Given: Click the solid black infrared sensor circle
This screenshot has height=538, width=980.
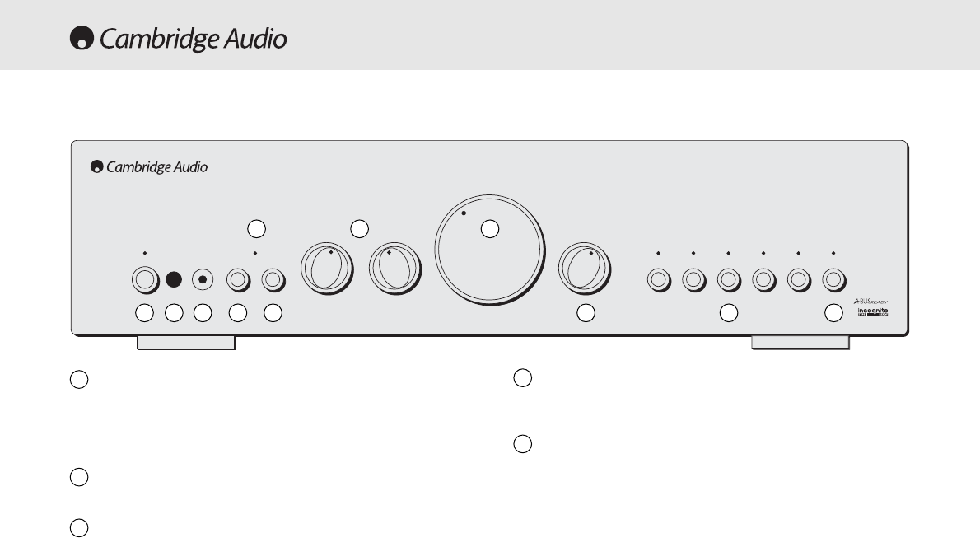Looking at the screenshot, I should click(174, 279).
